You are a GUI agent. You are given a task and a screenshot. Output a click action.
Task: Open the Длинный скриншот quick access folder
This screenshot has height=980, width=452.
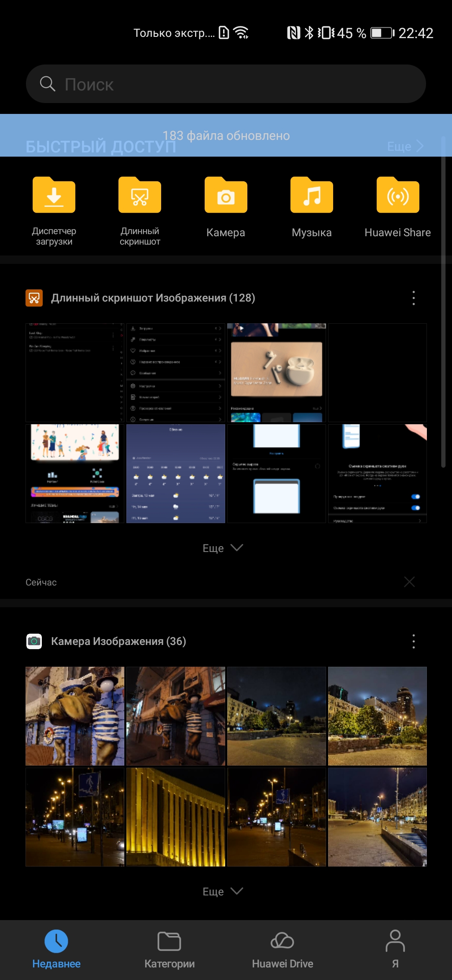click(x=140, y=211)
